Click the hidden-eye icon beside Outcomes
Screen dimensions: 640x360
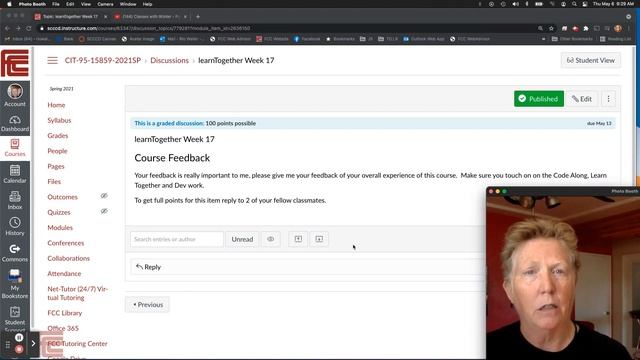pos(104,196)
